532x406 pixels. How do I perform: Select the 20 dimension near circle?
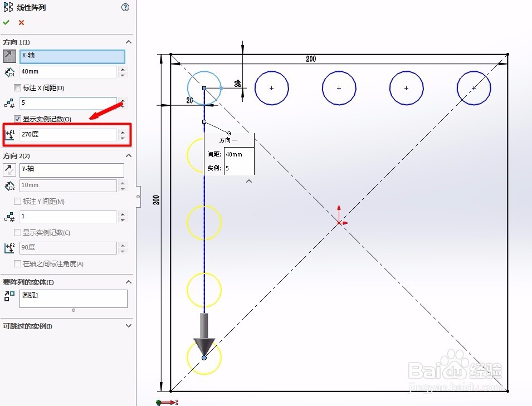pos(189,100)
